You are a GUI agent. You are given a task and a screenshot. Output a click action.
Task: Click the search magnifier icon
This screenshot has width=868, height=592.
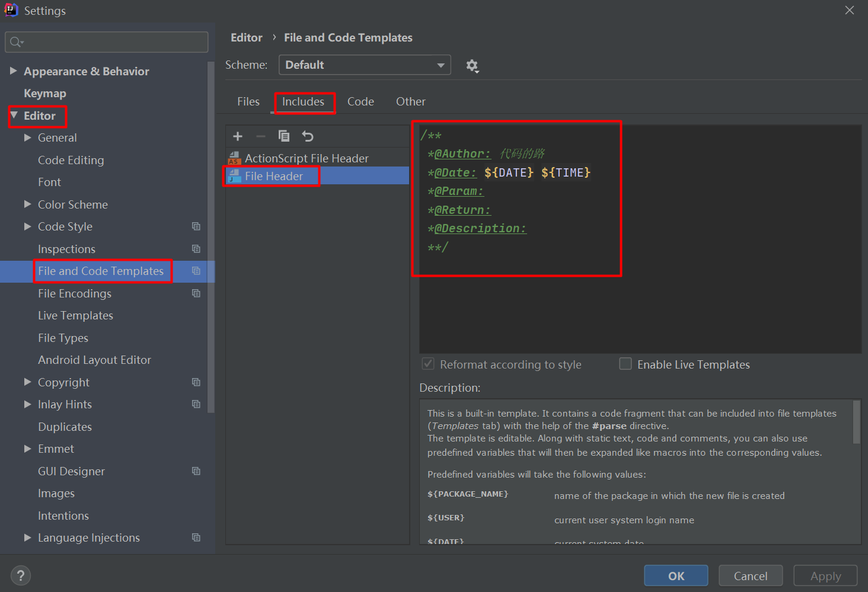pyautogui.click(x=16, y=42)
